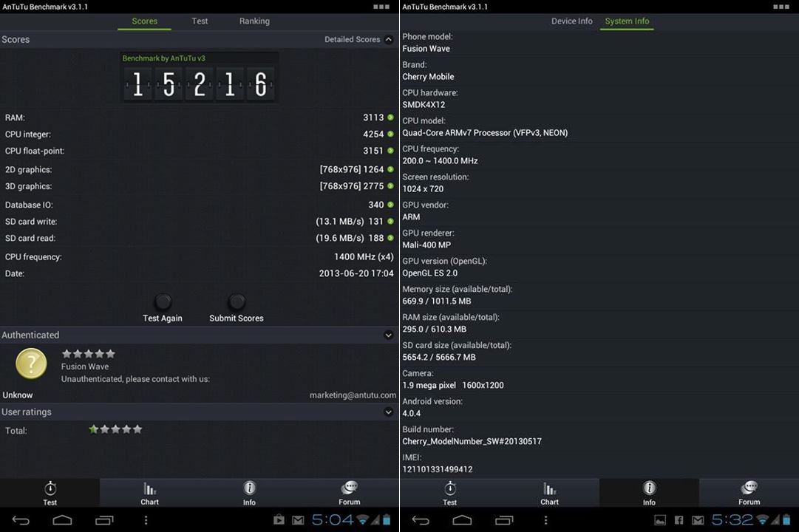Tap home icon in right navigation bar
The height and width of the screenshot is (532, 799).
tap(462, 519)
